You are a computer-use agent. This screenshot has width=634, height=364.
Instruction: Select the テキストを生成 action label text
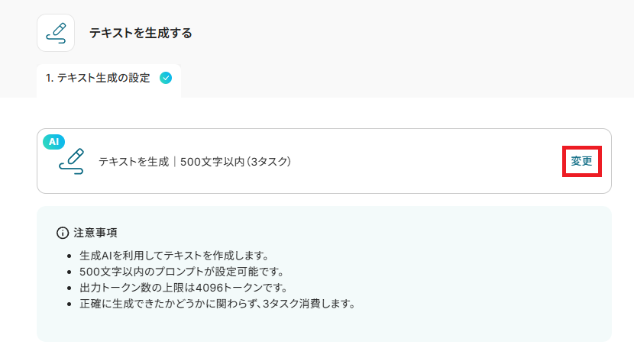tap(134, 162)
